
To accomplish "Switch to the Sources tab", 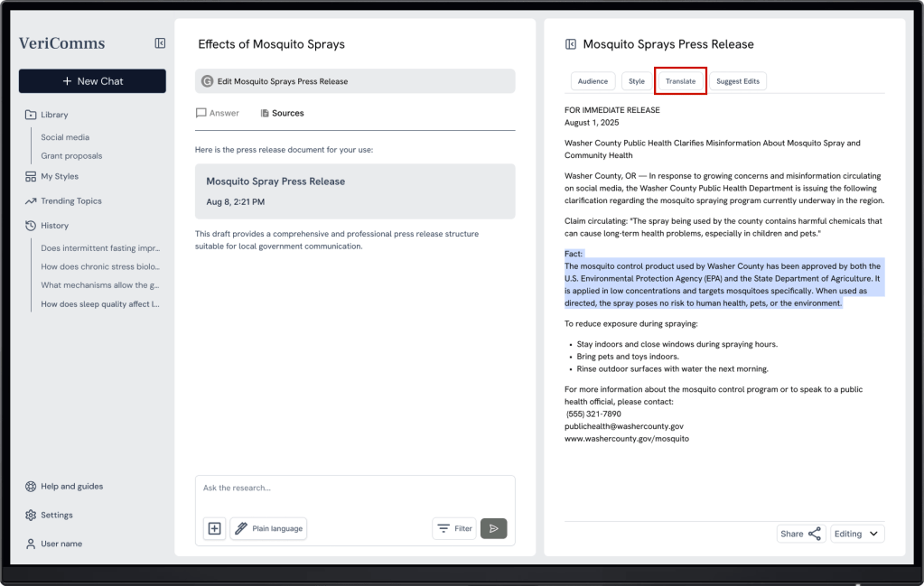I will click(x=282, y=113).
